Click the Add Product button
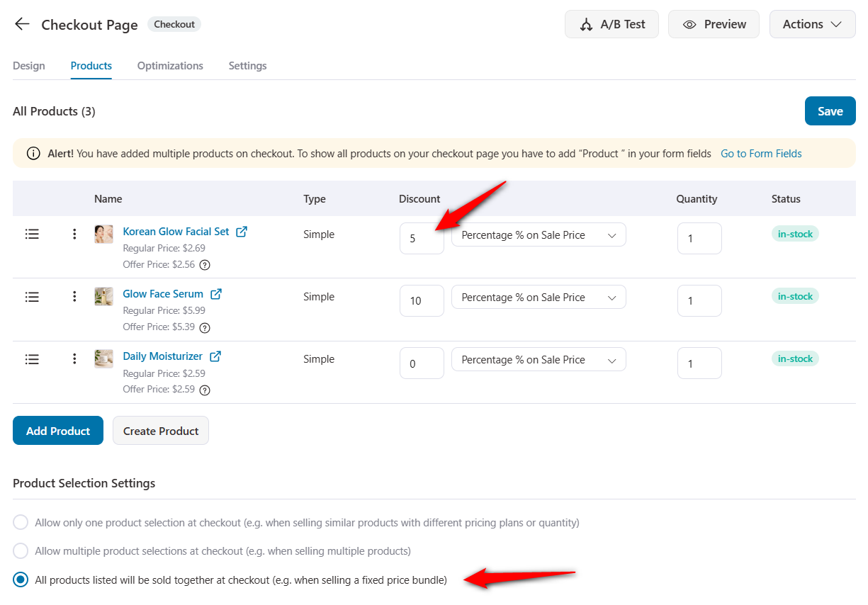This screenshot has height=605, width=868. click(58, 431)
